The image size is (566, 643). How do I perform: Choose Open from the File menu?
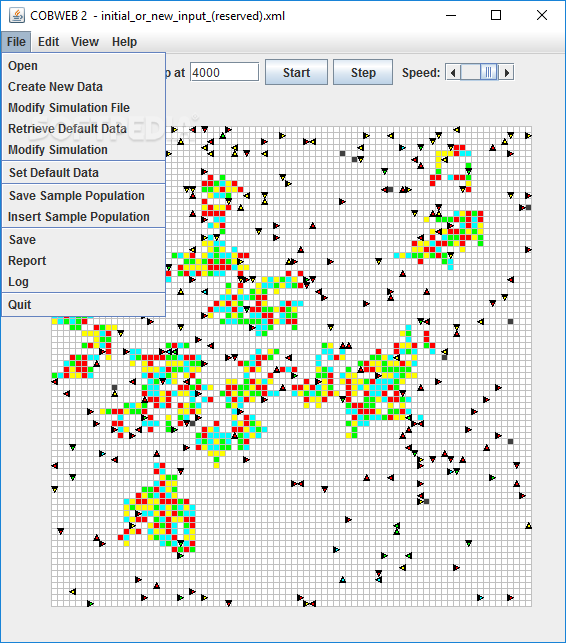[x=84, y=66]
